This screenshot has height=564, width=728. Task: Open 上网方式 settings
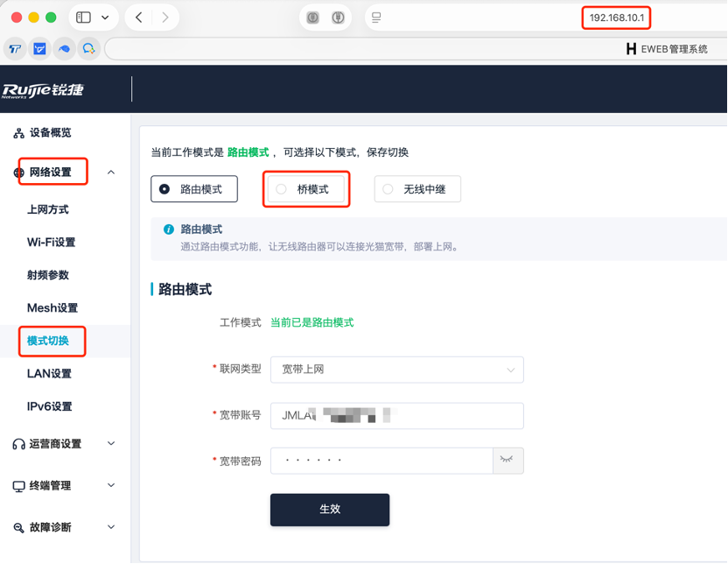pos(48,209)
